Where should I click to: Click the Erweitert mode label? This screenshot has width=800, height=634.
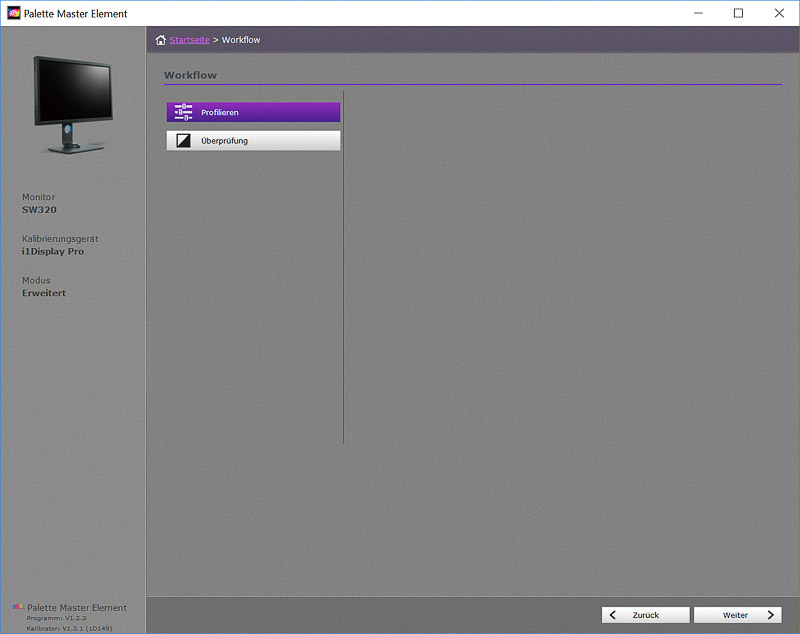click(44, 293)
